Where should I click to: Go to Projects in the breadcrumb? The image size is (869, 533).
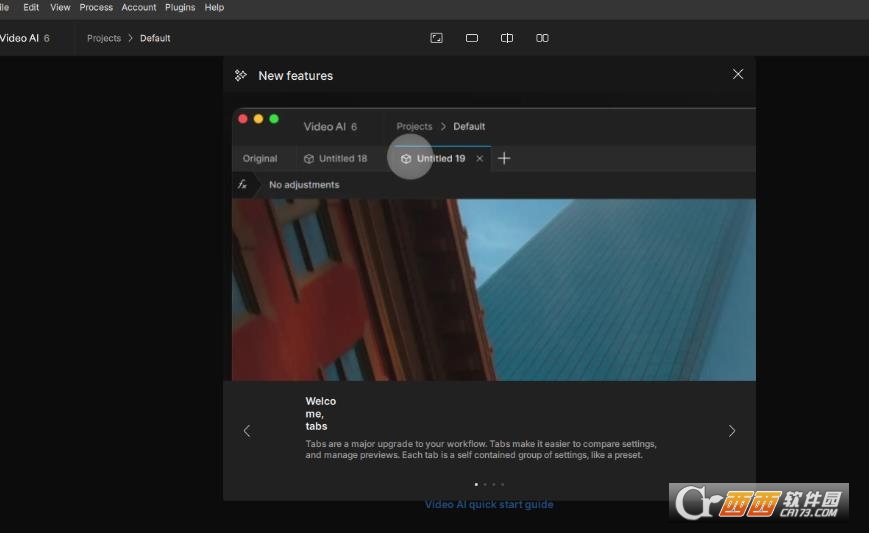[x=104, y=38]
